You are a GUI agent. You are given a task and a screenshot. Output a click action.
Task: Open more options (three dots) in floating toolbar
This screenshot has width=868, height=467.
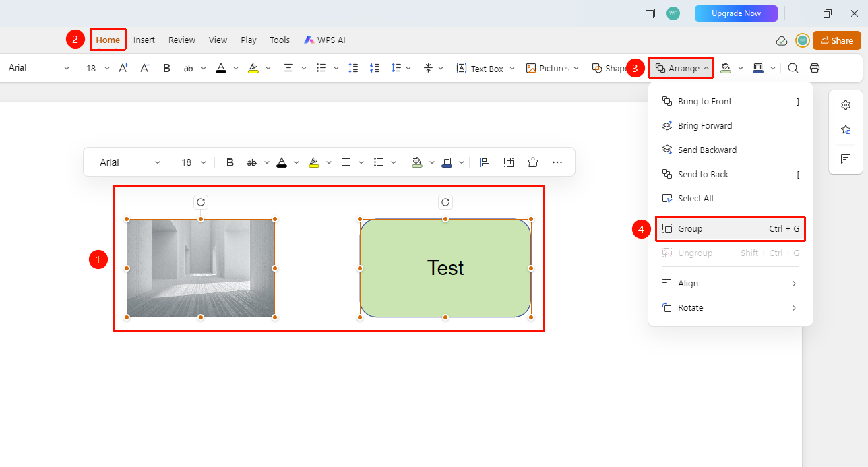click(557, 162)
